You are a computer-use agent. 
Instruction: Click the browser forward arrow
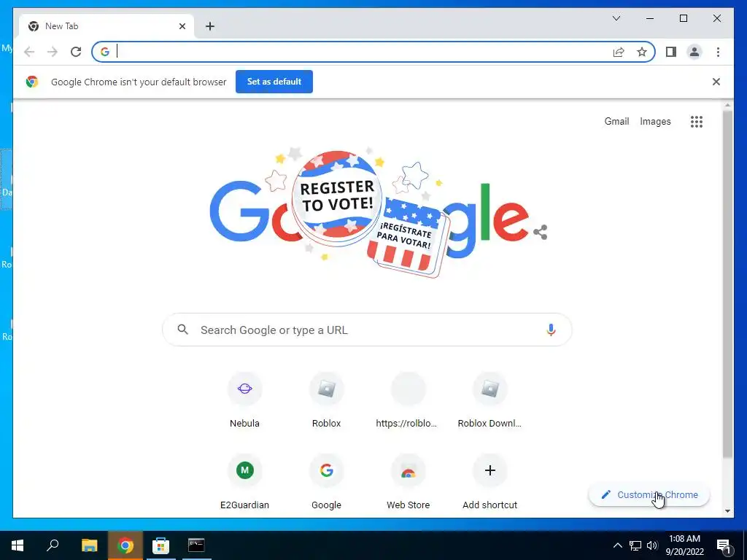click(x=53, y=52)
